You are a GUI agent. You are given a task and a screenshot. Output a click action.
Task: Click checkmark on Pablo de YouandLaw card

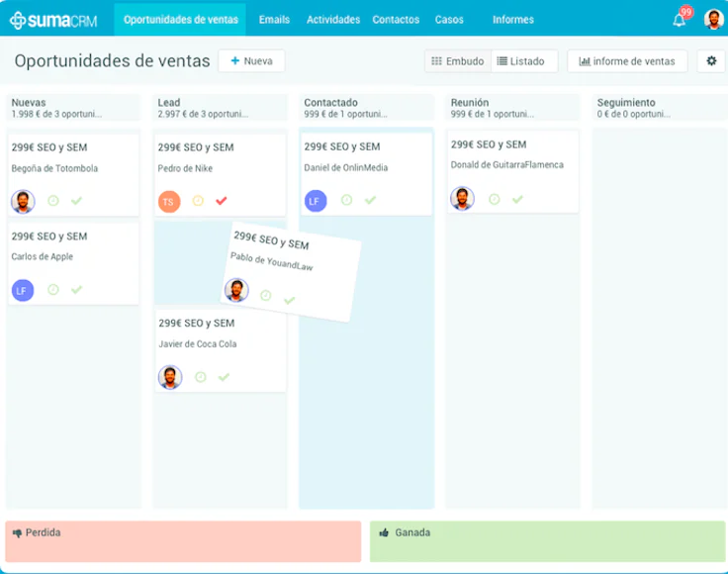tap(289, 301)
